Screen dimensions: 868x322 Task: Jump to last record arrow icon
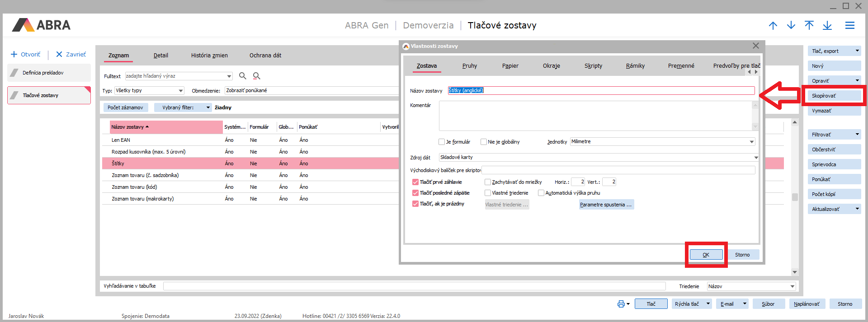[x=827, y=26]
